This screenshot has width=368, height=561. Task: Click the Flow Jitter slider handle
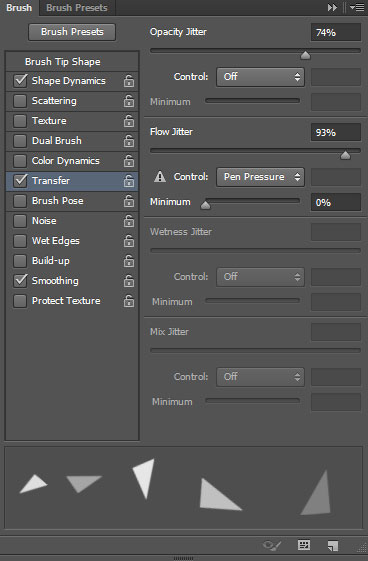click(x=345, y=155)
